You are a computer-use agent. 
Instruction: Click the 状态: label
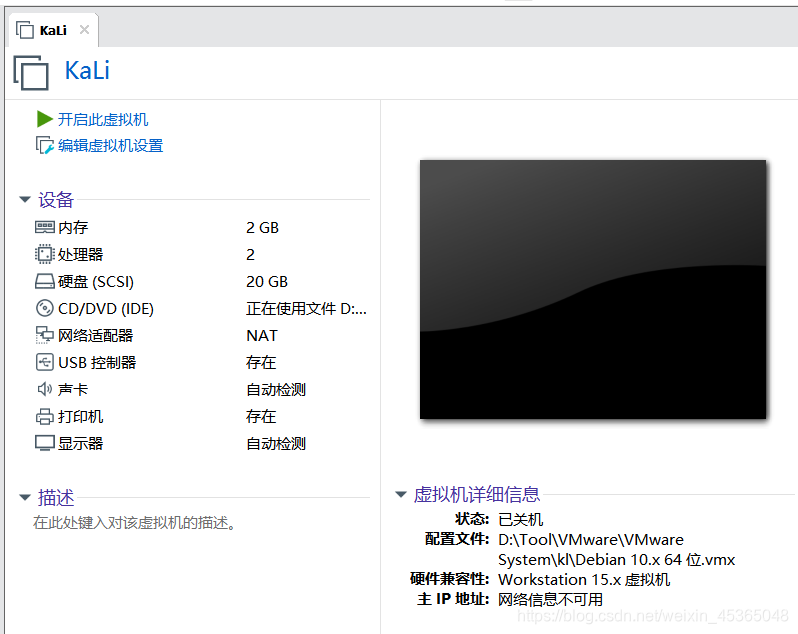[472, 519]
